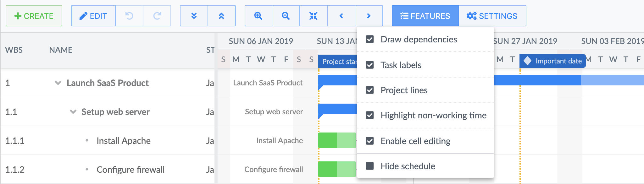Screen dimensions: 644x184
Task: Select the Hide schedule menu entry
Action: [x=408, y=166]
